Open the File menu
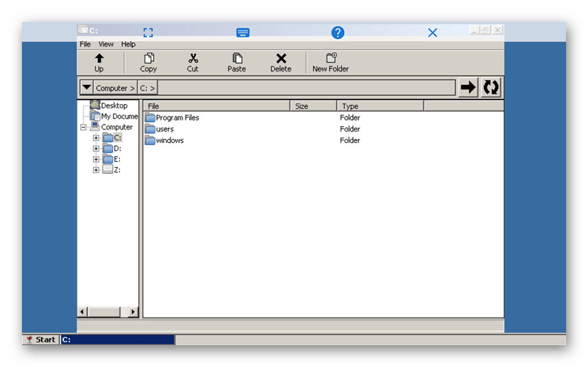The width and height of the screenshot is (588, 367). point(85,45)
